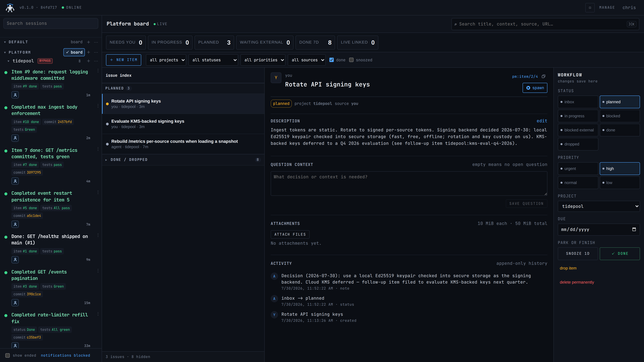Click the NEW ITEM button

[123, 60]
